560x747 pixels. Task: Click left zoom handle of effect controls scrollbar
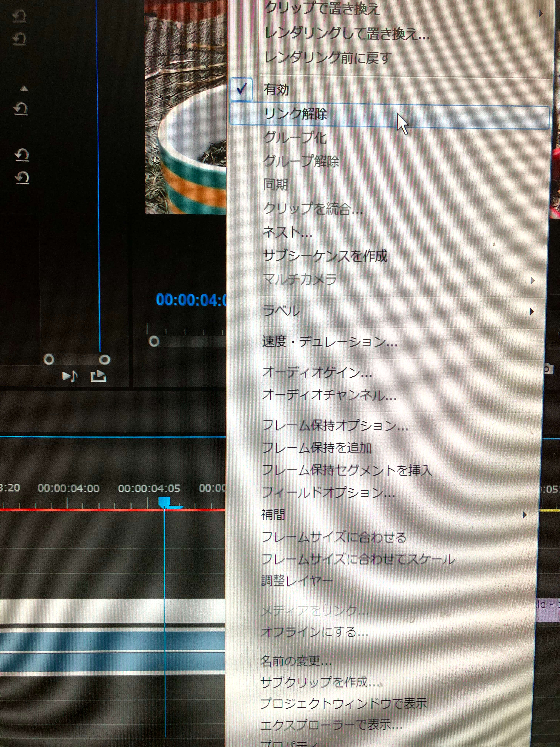(x=49, y=359)
